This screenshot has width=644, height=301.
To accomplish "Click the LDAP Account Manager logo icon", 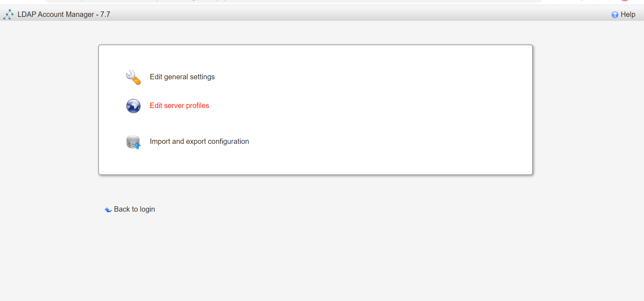I will (x=9, y=14).
